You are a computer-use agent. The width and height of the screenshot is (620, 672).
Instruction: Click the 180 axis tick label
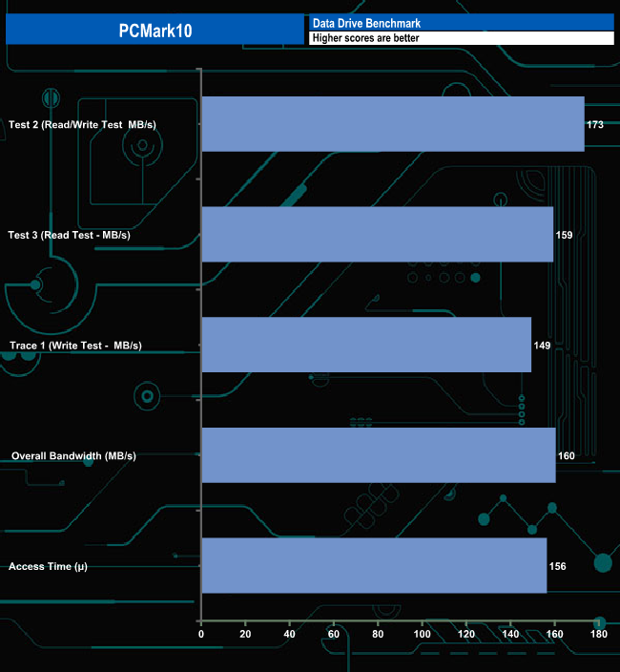pyautogui.click(x=599, y=634)
